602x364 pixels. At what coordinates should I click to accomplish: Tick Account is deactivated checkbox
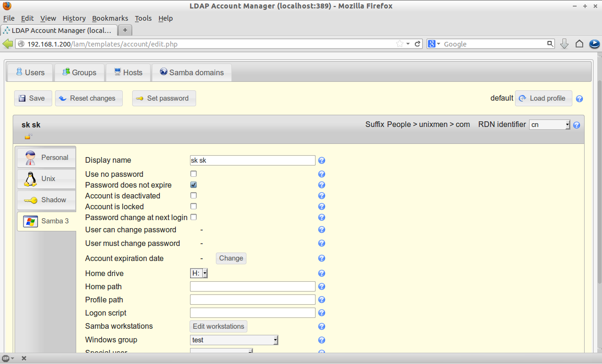(x=193, y=196)
